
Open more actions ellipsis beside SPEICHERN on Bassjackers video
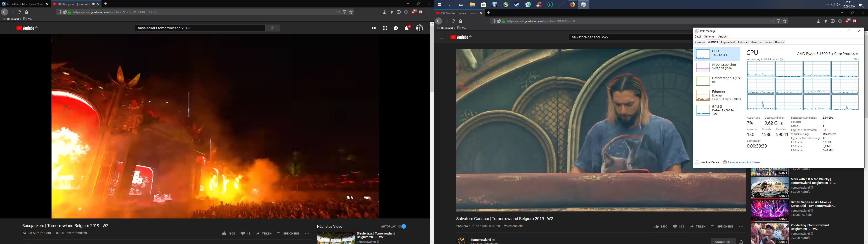tap(307, 234)
